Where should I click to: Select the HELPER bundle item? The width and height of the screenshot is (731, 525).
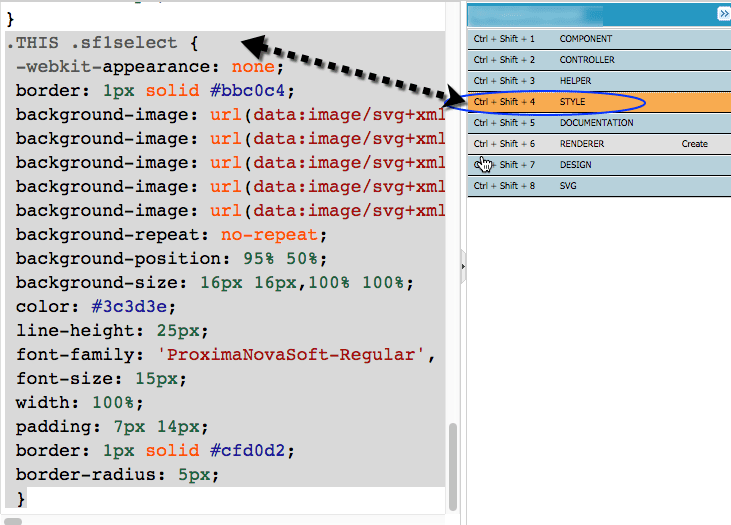(x=574, y=81)
